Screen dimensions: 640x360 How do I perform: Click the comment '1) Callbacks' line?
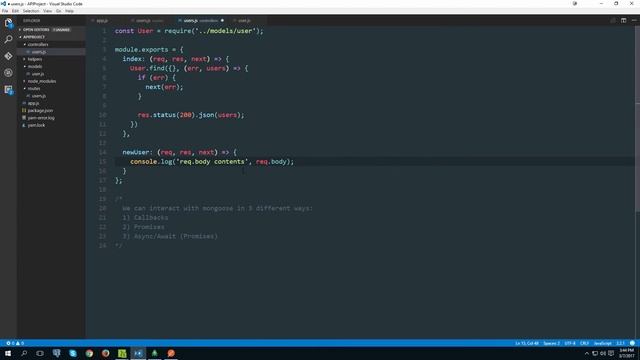pos(145,218)
